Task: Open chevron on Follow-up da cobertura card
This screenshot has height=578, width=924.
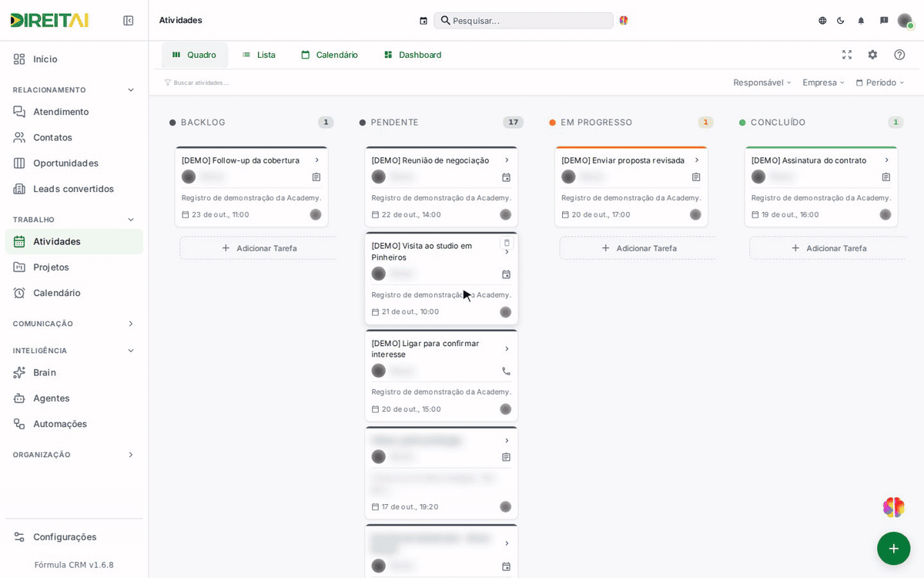Action: coord(316,160)
